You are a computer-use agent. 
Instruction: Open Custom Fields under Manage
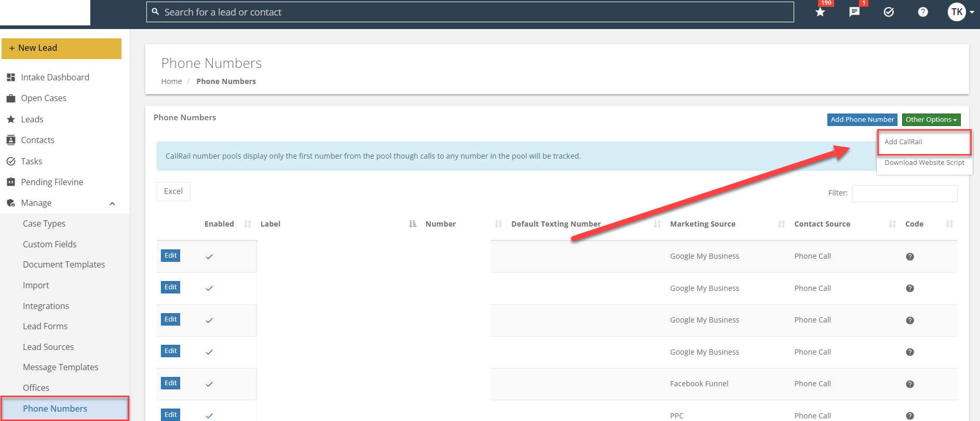[50, 244]
